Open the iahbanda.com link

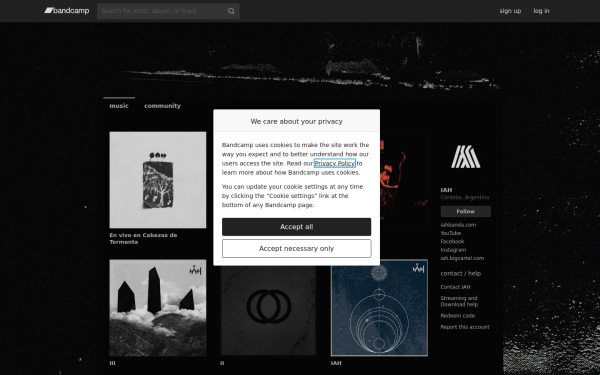click(458, 225)
